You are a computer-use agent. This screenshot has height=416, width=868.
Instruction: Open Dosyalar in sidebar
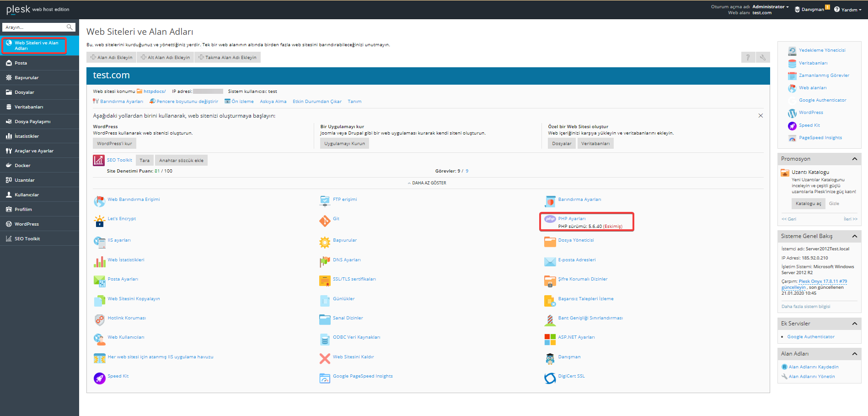pos(39,92)
